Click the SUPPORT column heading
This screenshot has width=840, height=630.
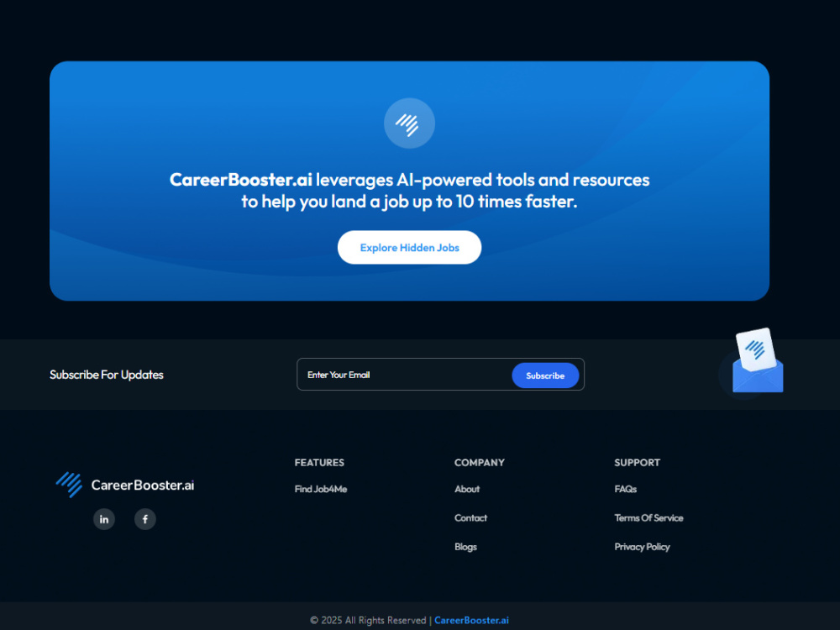(638, 462)
